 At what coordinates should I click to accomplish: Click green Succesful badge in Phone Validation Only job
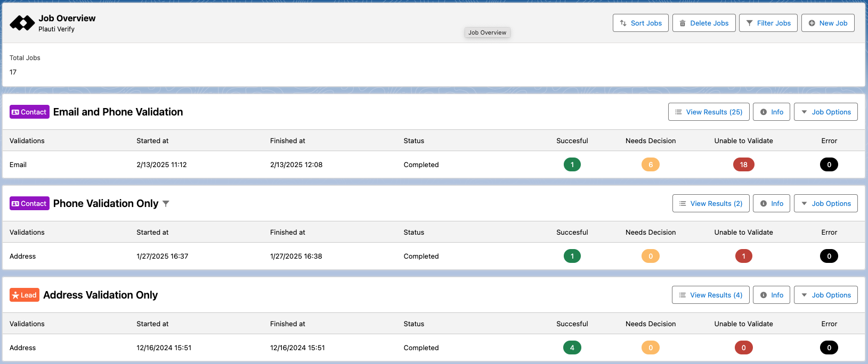[x=572, y=256]
